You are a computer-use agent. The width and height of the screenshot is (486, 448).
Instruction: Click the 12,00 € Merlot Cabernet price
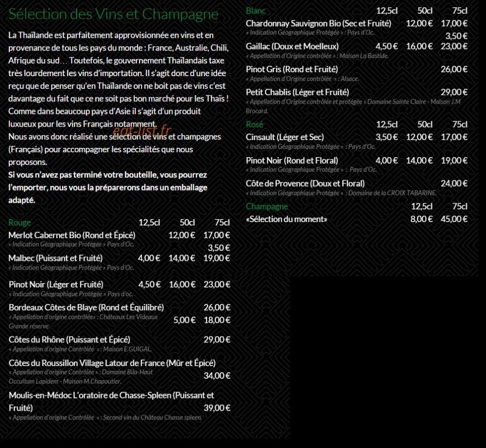click(x=182, y=235)
